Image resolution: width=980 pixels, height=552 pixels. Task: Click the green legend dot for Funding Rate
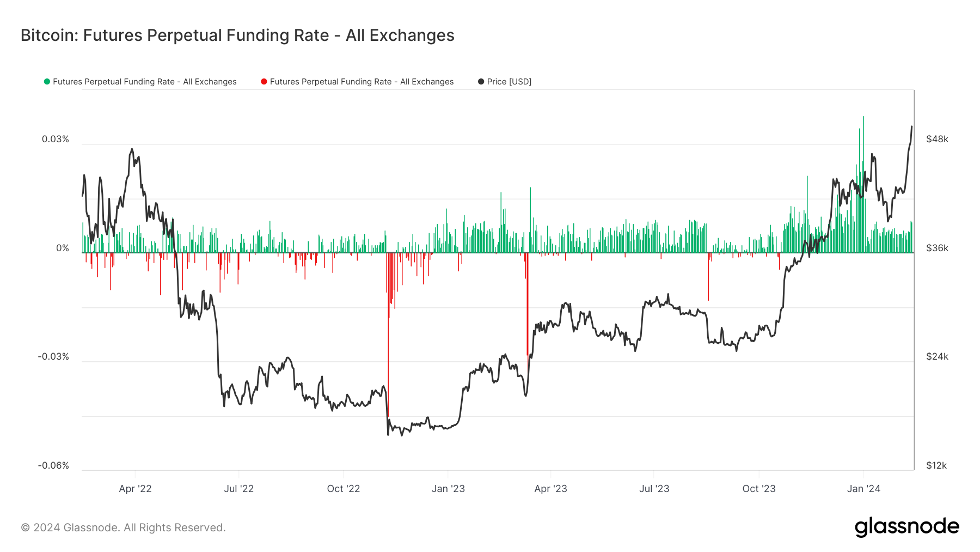coord(47,82)
